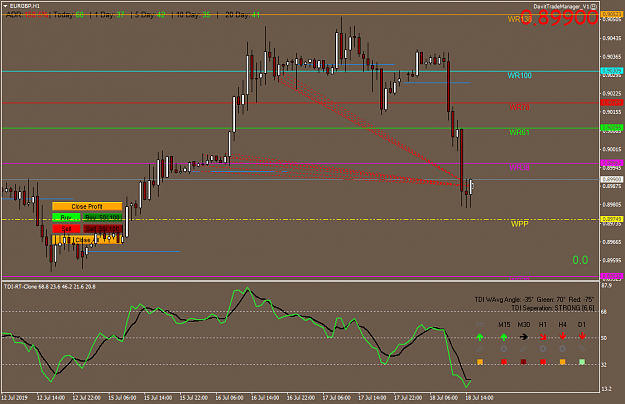Click the TDI WAvg Angle readout
This screenshot has height=404, width=625.
click(x=534, y=299)
